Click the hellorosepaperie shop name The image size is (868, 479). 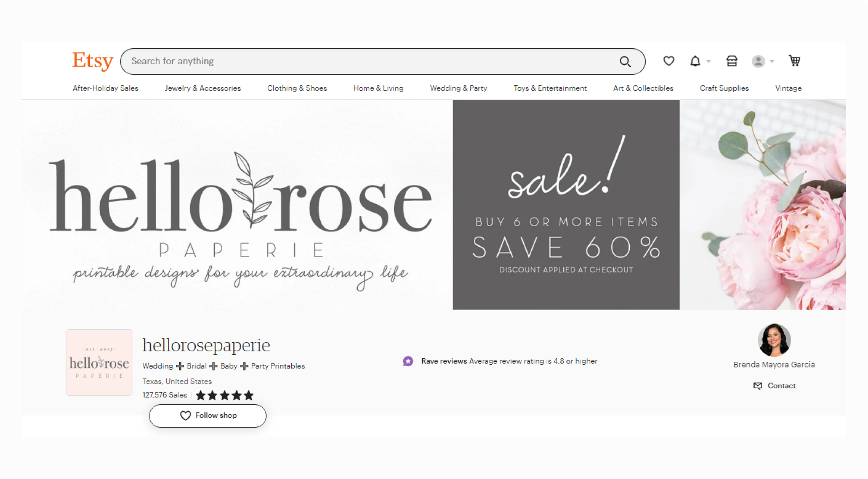pos(206,345)
